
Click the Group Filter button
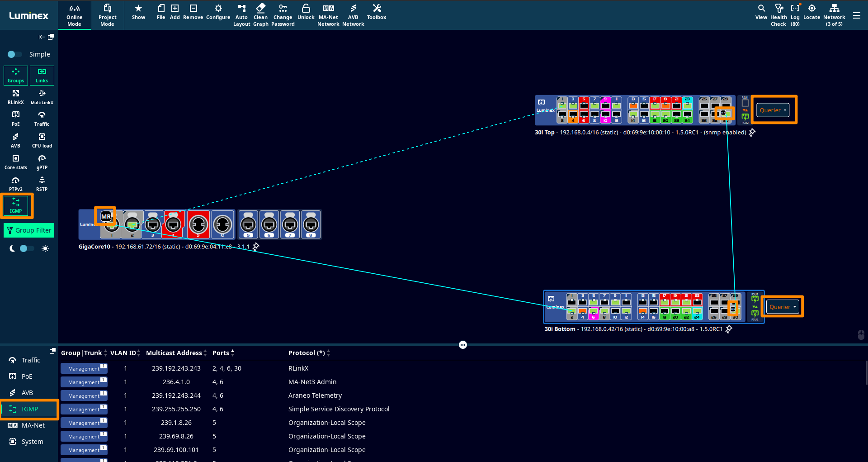pyautogui.click(x=29, y=230)
